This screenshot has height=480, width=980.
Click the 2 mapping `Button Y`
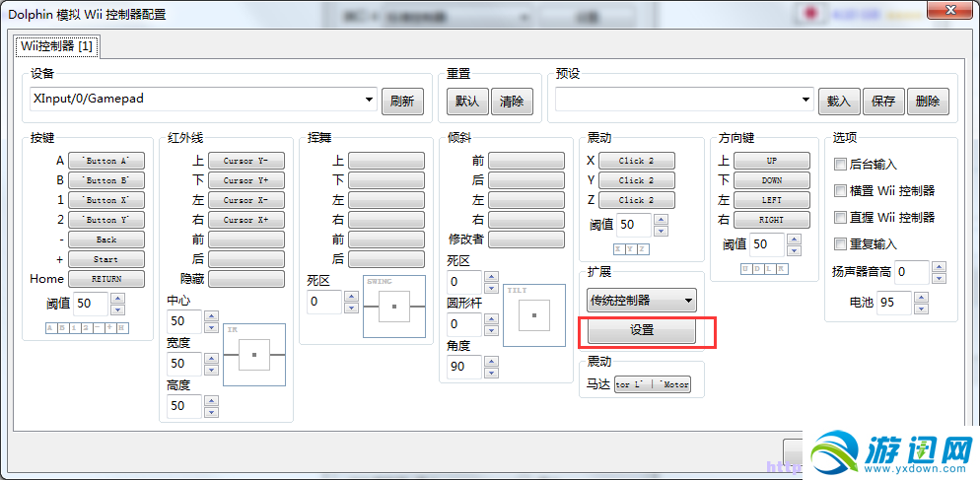pos(106,220)
